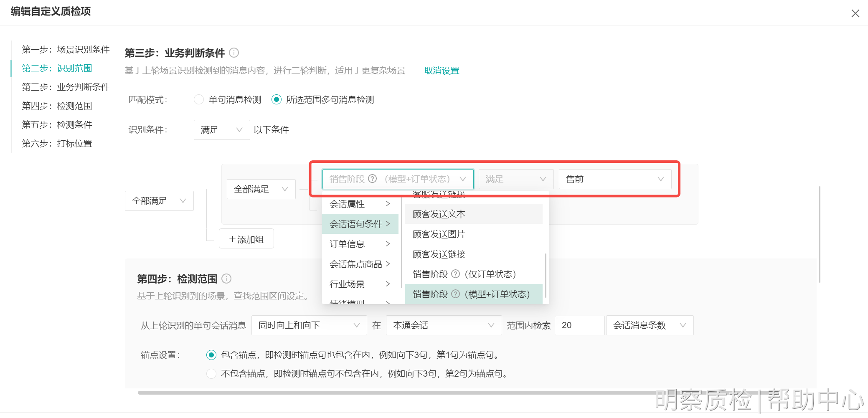Click help icon on 销售阶段 (模型+订单状态) option

click(456, 294)
